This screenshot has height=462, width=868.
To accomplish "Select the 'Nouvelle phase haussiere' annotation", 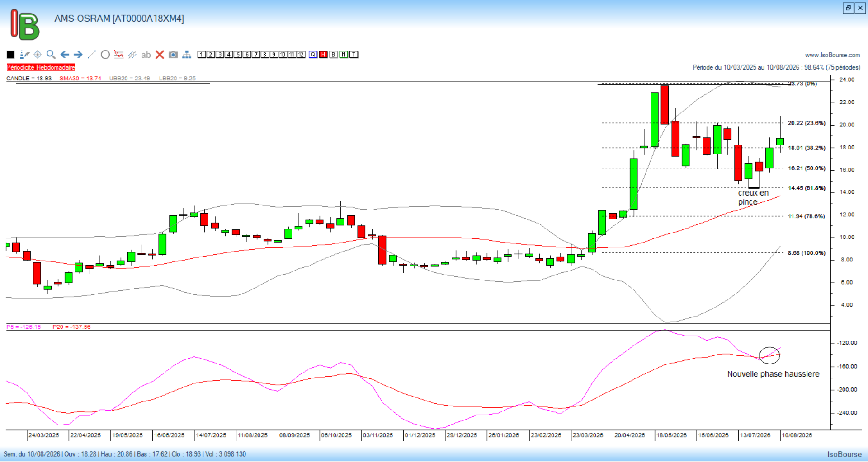I will click(x=773, y=374).
